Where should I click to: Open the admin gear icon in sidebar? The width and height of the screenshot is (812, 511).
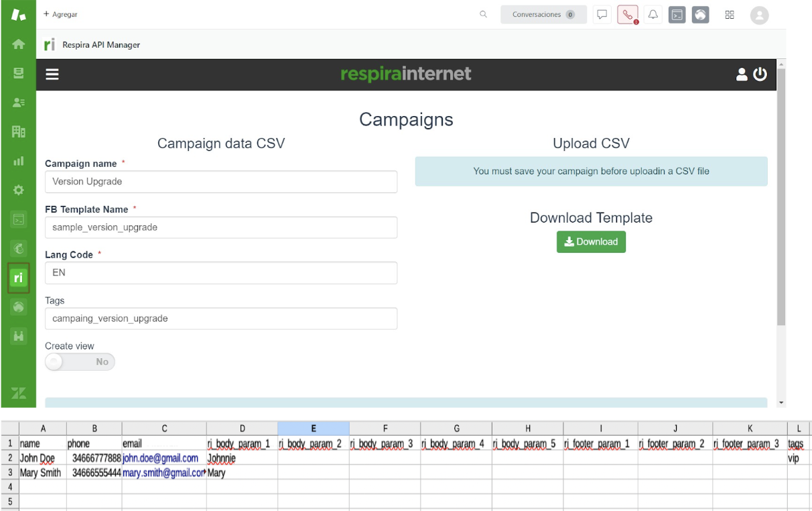[19, 190]
